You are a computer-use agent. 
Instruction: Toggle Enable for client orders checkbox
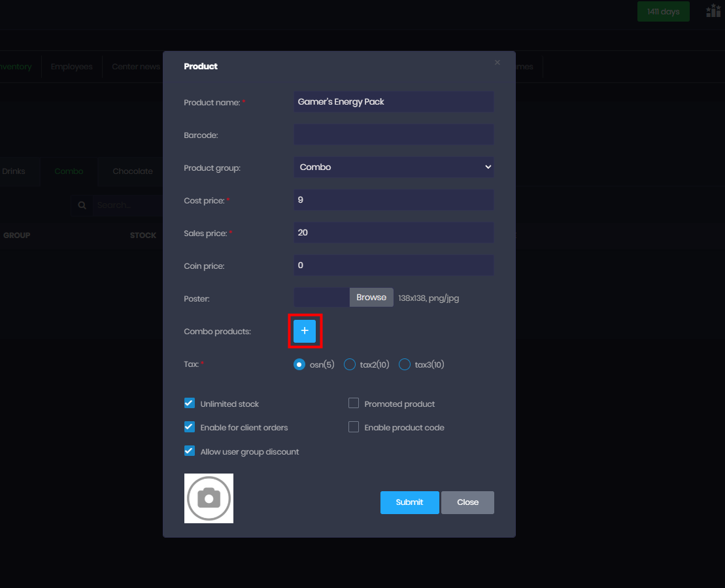click(x=190, y=427)
